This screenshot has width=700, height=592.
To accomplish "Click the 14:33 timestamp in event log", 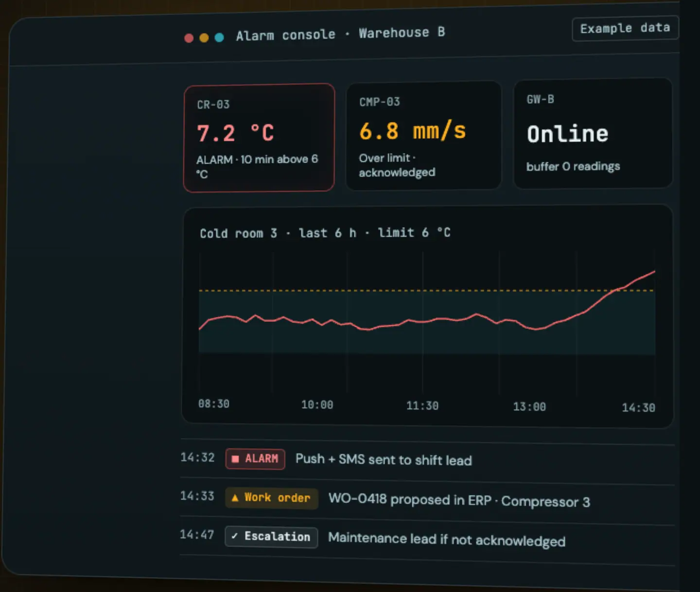I will pyautogui.click(x=197, y=496).
